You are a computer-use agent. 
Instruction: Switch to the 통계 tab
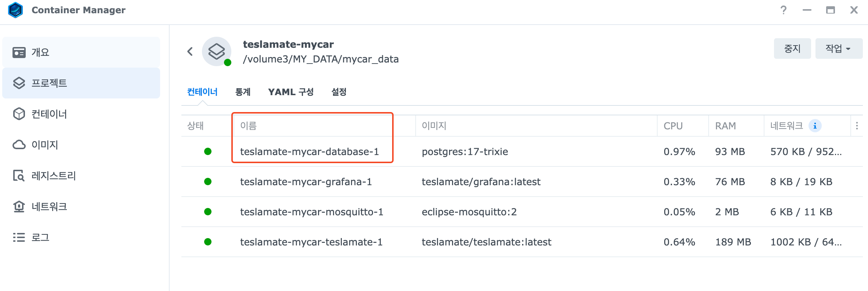click(x=243, y=92)
